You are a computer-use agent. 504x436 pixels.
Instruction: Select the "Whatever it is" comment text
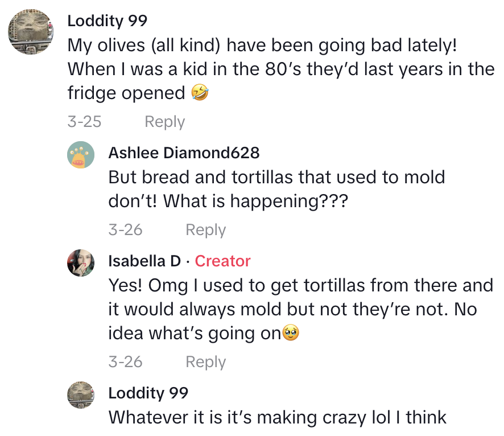278,418
